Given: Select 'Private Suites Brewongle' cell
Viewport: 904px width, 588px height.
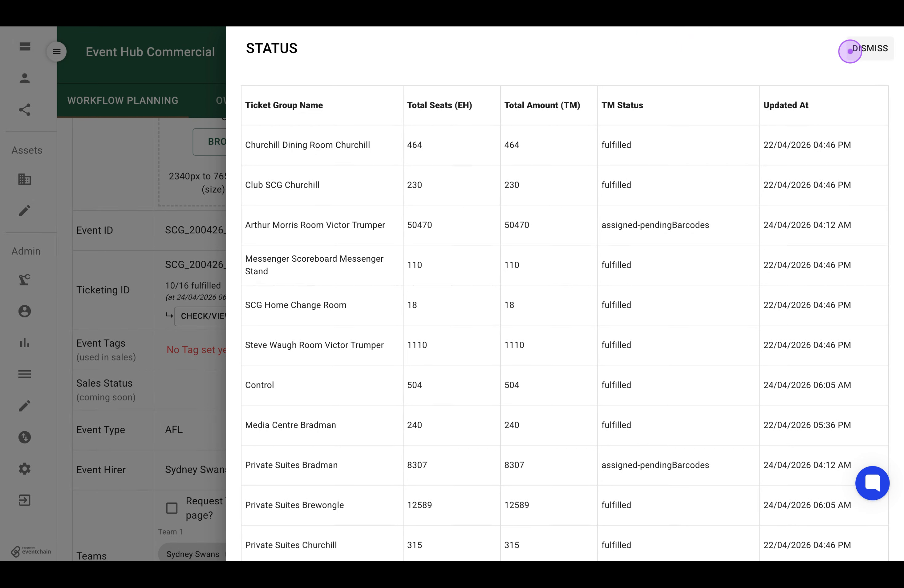Looking at the screenshot, I should [x=322, y=505].
